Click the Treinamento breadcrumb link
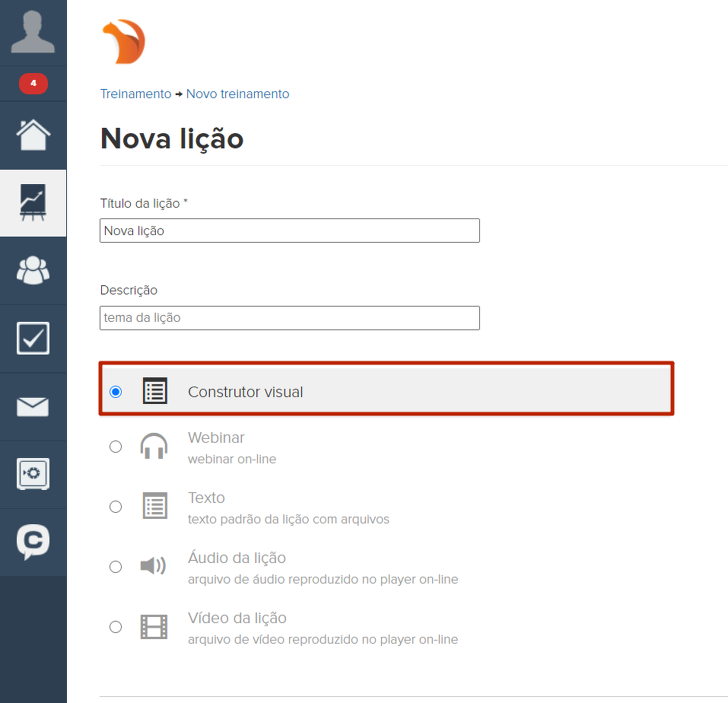 point(135,94)
